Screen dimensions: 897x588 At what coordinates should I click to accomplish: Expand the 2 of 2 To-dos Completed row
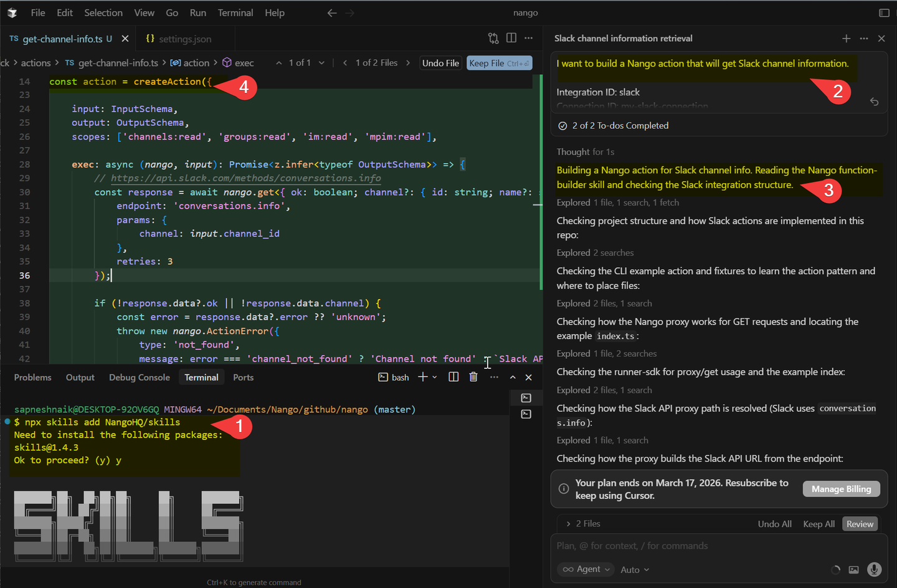point(719,125)
